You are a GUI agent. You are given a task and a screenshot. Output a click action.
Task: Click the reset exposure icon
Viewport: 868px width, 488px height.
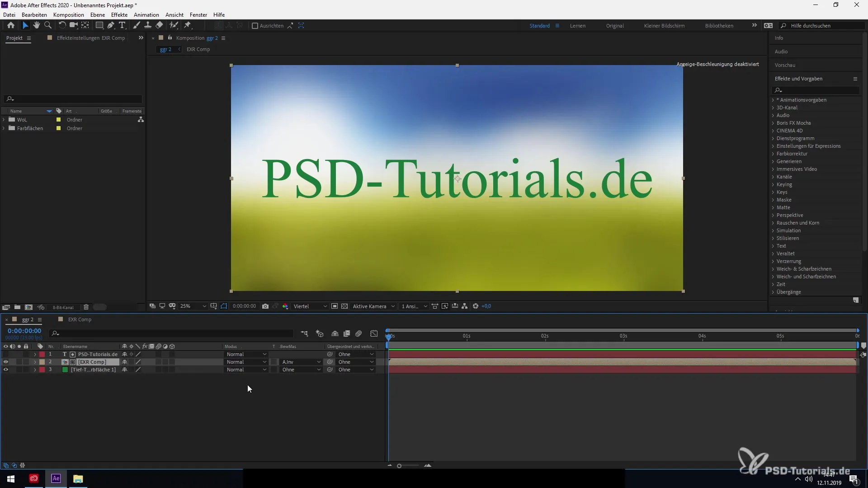click(x=476, y=306)
